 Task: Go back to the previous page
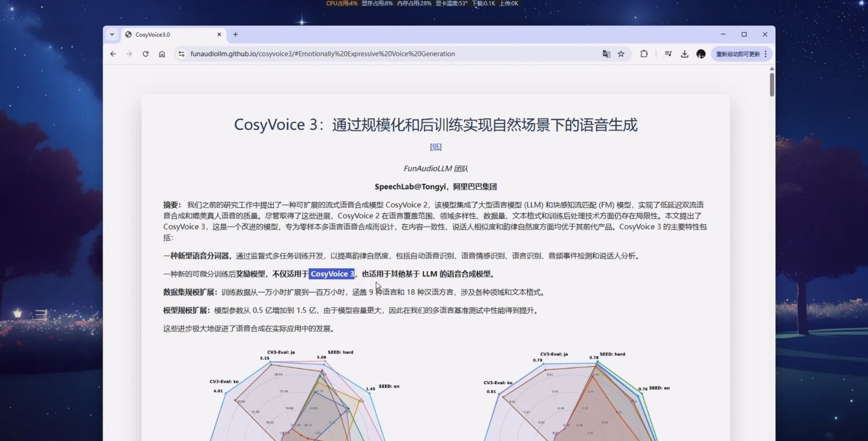[113, 54]
